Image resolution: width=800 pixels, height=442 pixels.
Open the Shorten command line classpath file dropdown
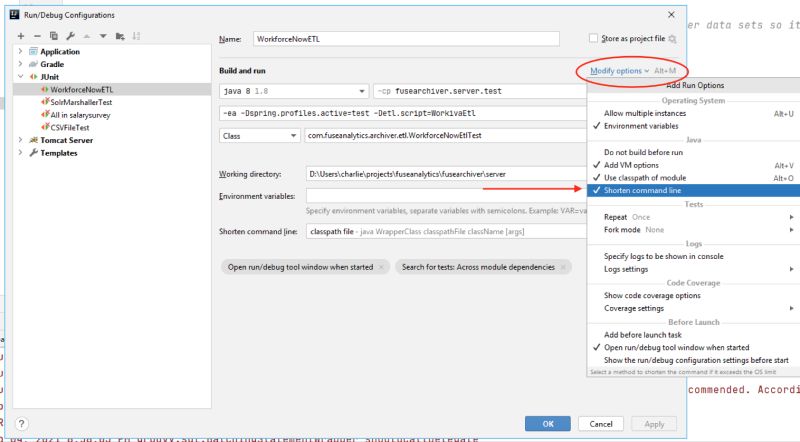tap(446, 232)
